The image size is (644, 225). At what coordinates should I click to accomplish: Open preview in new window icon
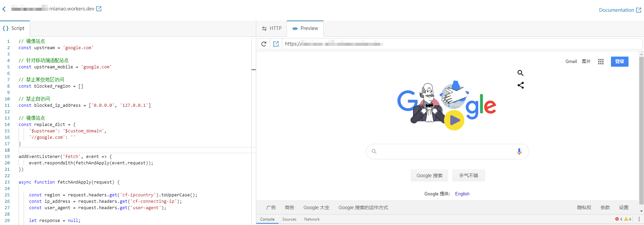[276, 44]
